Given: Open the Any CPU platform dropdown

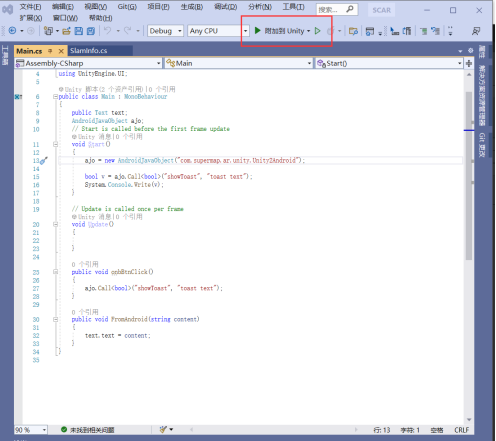Looking at the screenshot, I should (218, 31).
